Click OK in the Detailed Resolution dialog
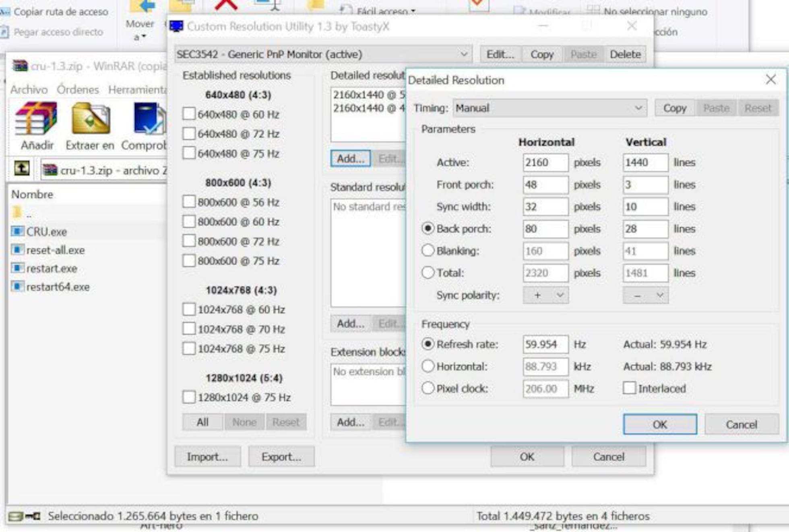This screenshot has width=789, height=532. pyautogui.click(x=659, y=424)
